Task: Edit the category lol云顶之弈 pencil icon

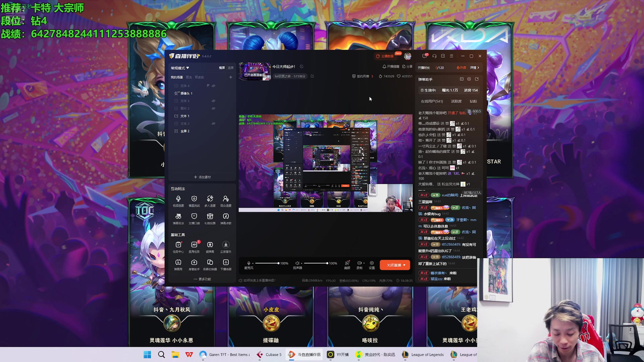Action: (x=312, y=76)
